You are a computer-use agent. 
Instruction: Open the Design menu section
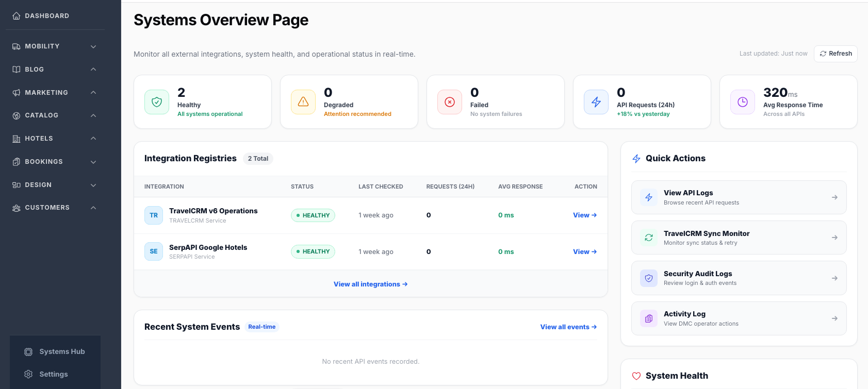coord(55,185)
